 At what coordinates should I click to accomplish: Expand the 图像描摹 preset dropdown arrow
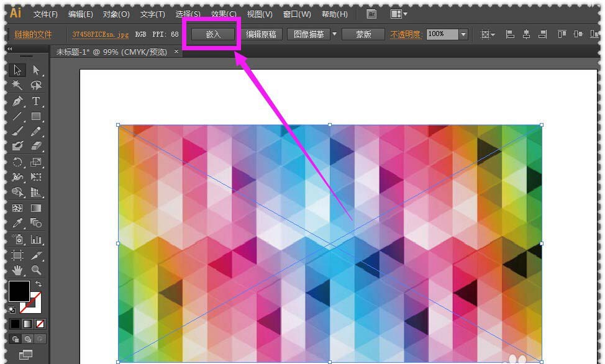[x=334, y=34]
